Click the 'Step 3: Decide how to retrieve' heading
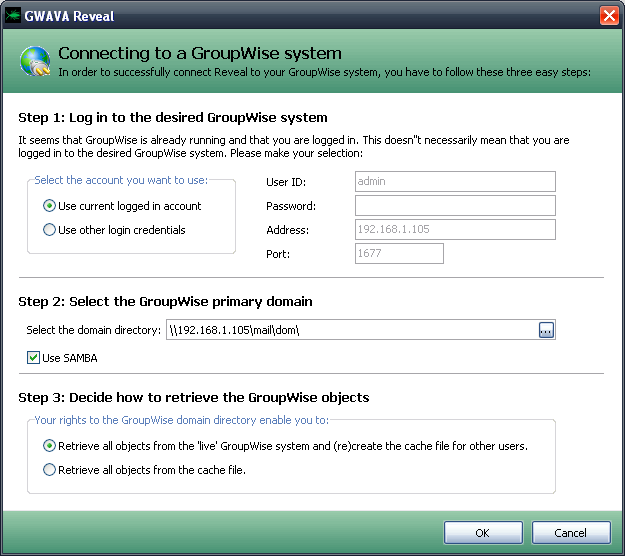Screen dimensions: 625x556 click(194, 398)
